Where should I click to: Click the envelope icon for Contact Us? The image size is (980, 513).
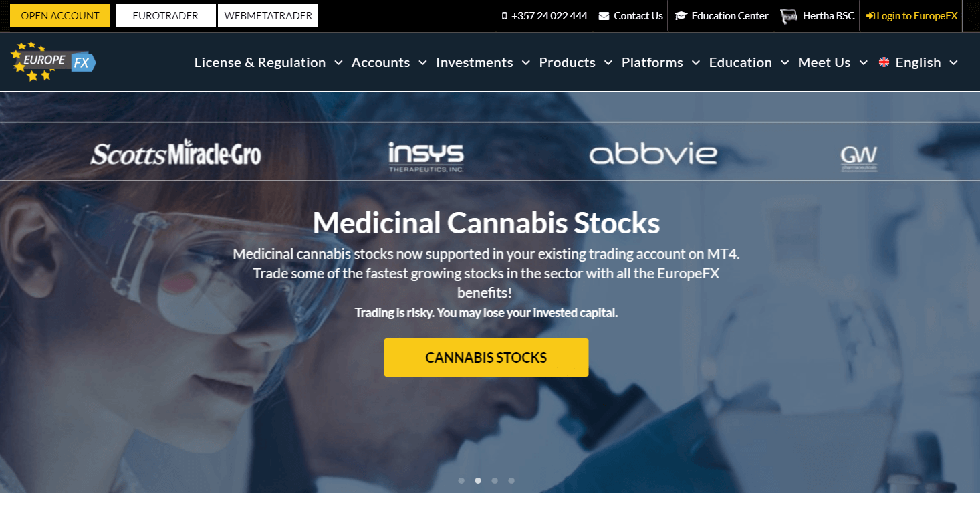click(x=604, y=16)
